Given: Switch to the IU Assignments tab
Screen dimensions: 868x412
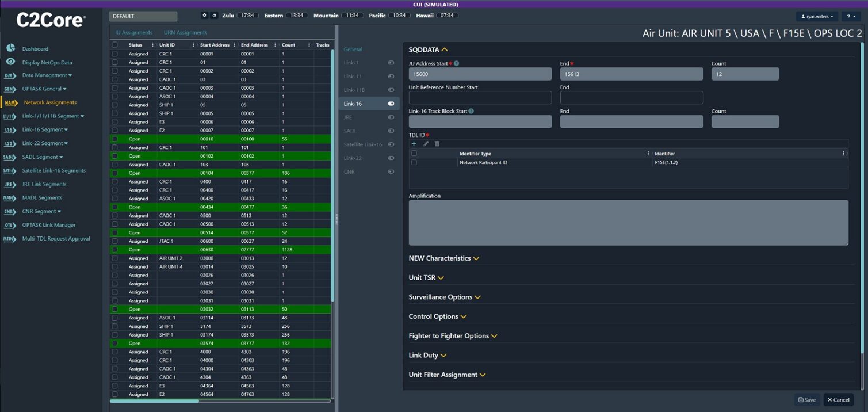Looking at the screenshot, I should [x=134, y=33].
